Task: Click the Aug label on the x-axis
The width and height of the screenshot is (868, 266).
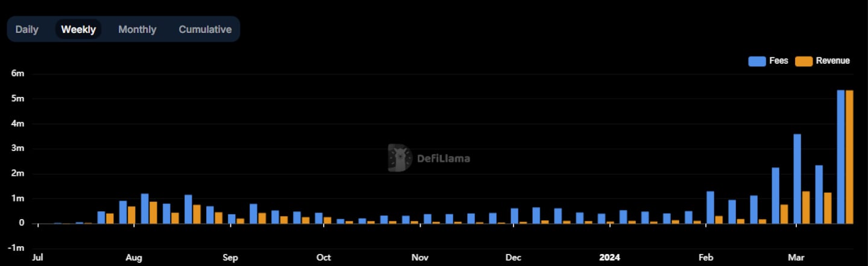Action: [x=134, y=258]
